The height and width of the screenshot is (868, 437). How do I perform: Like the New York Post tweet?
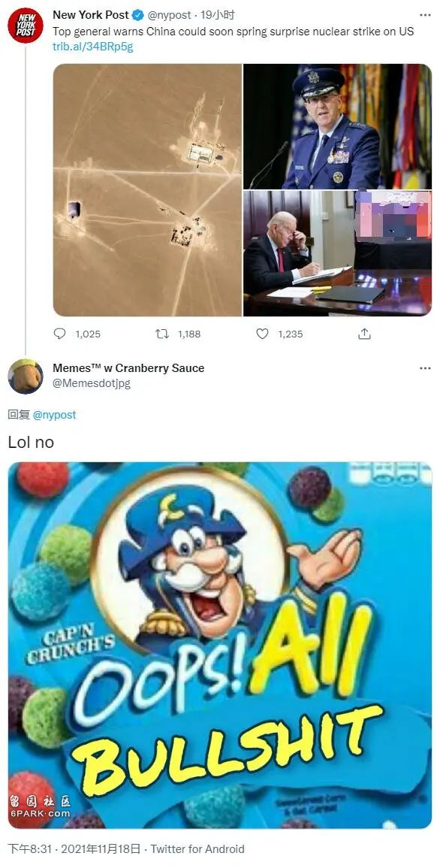click(263, 334)
